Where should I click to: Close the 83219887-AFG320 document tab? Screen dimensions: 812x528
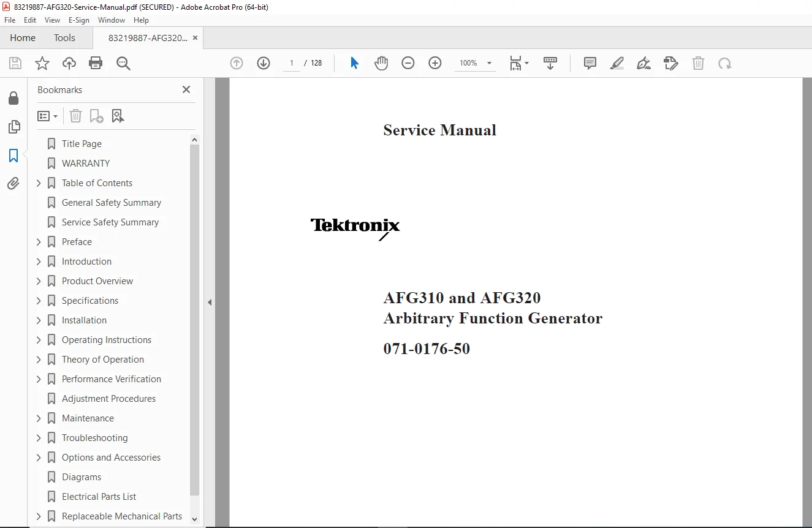[x=195, y=38]
